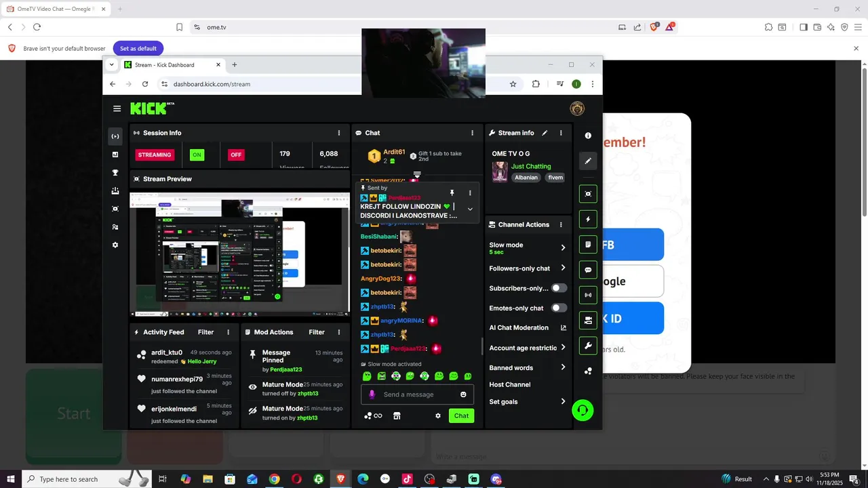The image size is (868, 488).
Task: Open the Kick profile avatar menu
Action: [x=577, y=108]
